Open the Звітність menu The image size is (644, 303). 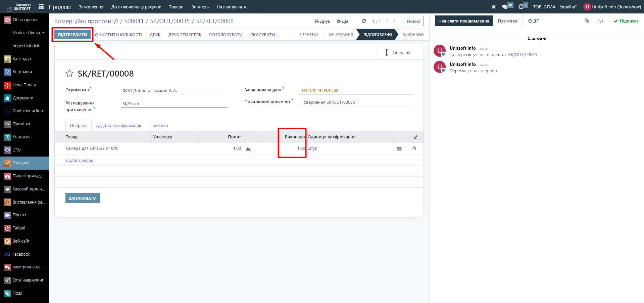click(200, 7)
